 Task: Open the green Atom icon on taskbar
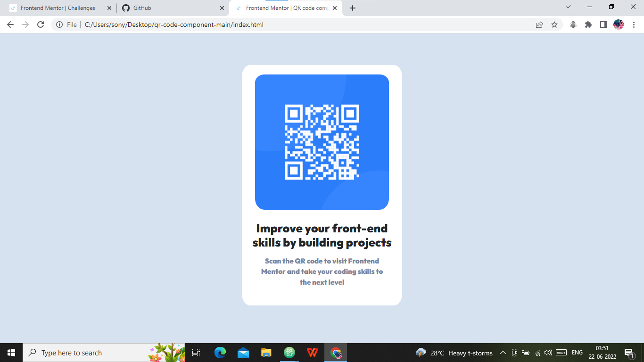click(289, 353)
